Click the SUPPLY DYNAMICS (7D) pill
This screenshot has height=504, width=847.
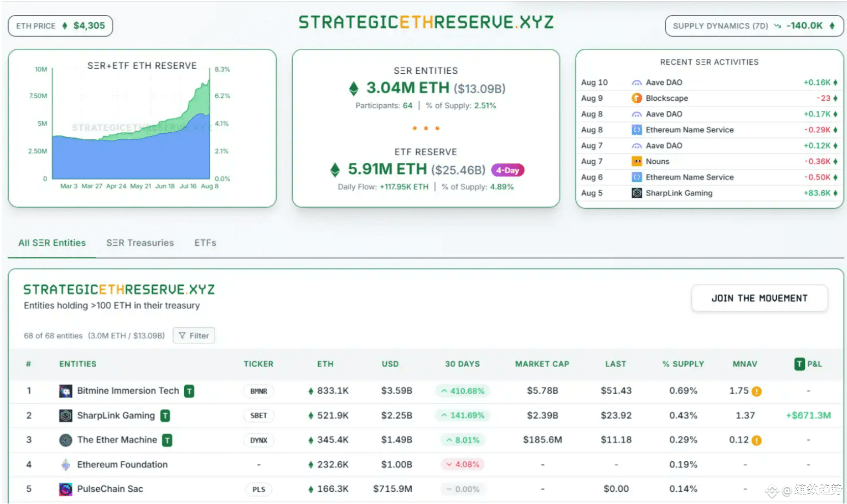pyautogui.click(x=754, y=26)
